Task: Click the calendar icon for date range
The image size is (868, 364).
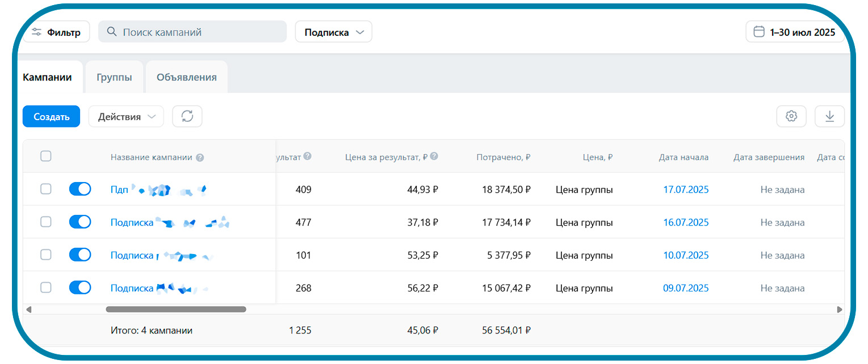Action: pos(759,32)
